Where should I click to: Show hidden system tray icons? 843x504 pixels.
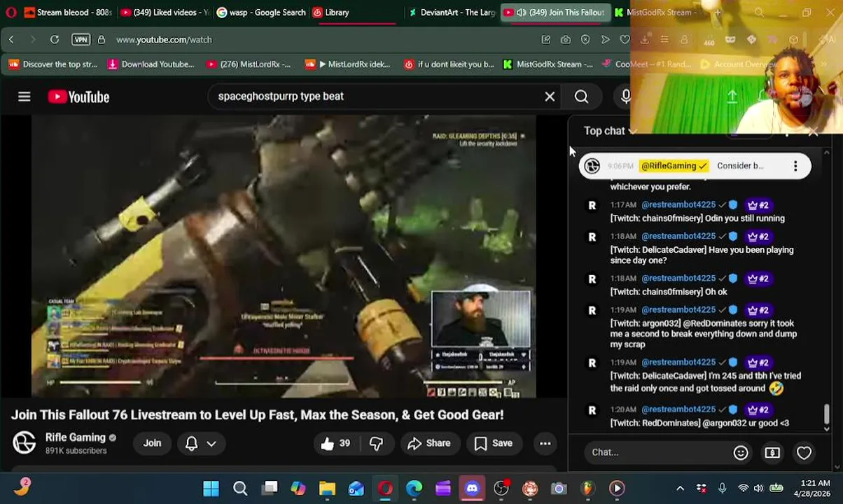coord(680,489)
